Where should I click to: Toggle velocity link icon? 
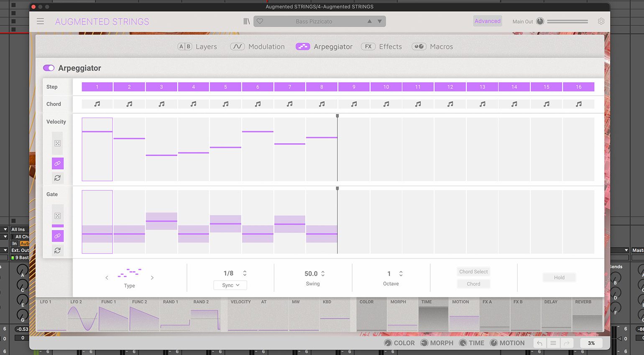pos(58,163)
